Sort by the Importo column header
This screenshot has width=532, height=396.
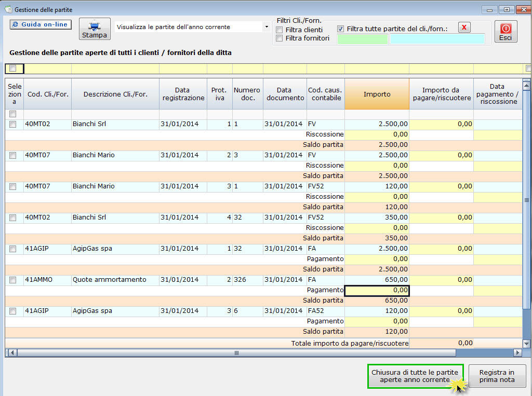coord(377,94)
